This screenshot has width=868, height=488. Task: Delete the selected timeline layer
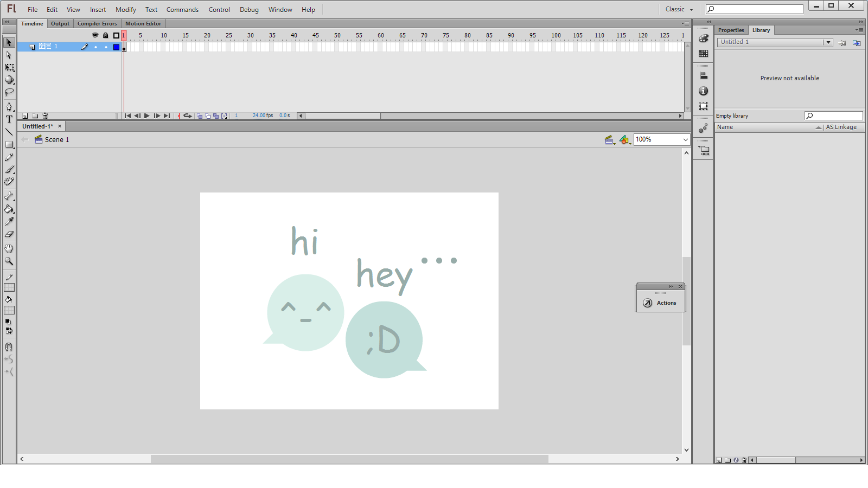coord(45,116)
